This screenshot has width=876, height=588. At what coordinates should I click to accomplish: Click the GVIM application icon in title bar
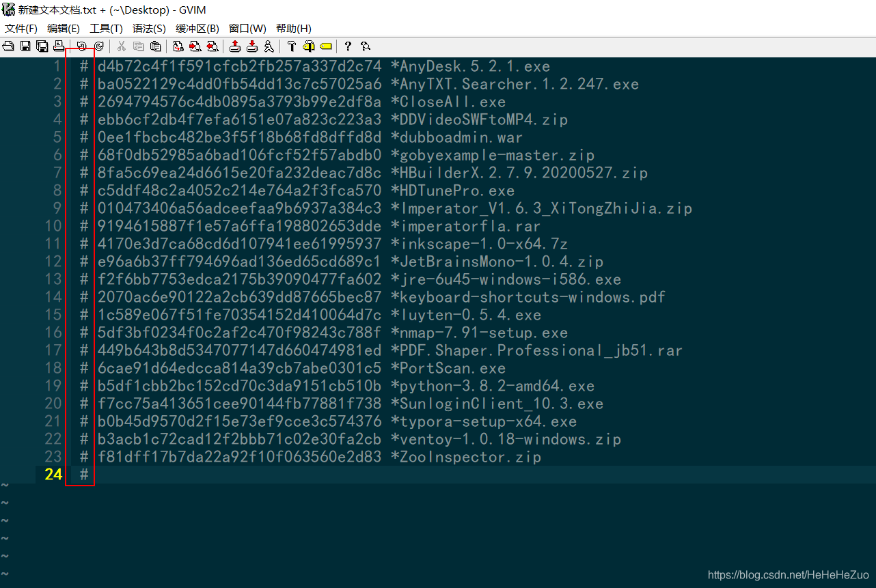pyautogui.click(x=9, y=10)
